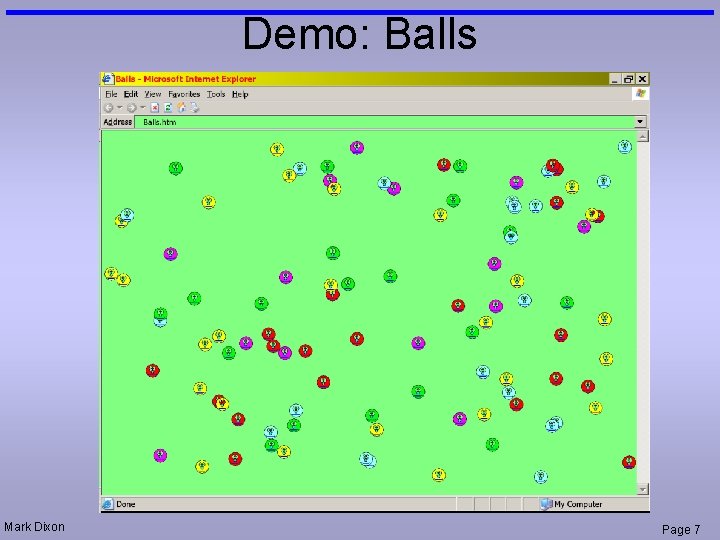Viewport: 720px width, 540px height.
Task: Open the Forward button history dropdown
Action: point(143,107)
